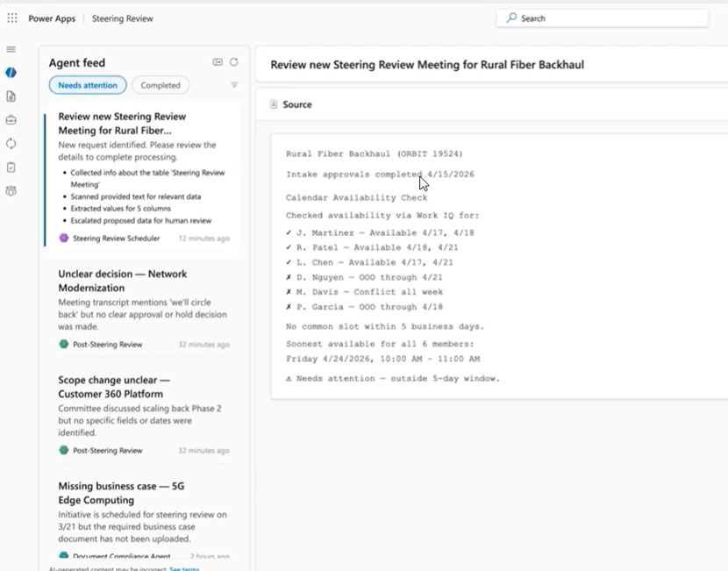This screenshot has height=571, width=728.
Task: Collapse the Source section
Action: click(275, 104)
